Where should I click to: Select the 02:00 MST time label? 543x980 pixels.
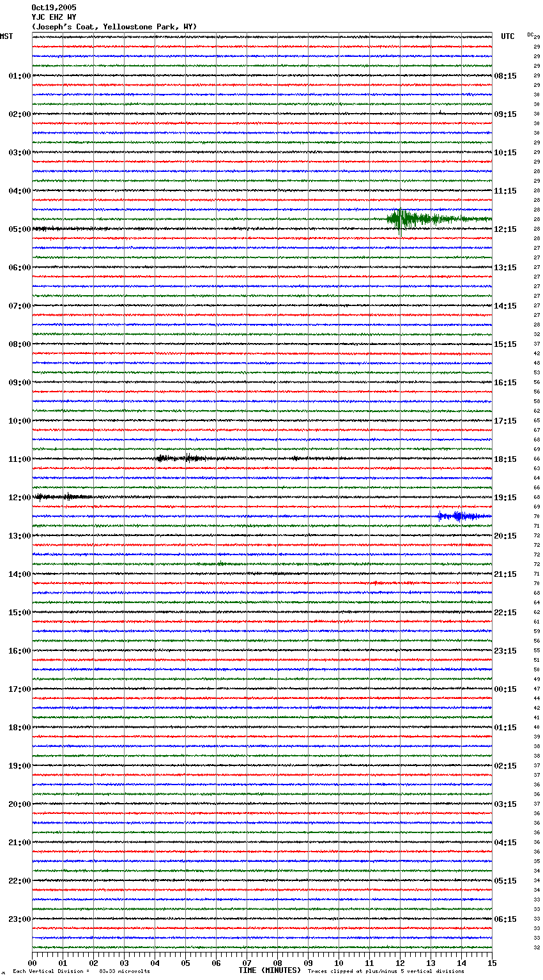click(x=20, y=114)
